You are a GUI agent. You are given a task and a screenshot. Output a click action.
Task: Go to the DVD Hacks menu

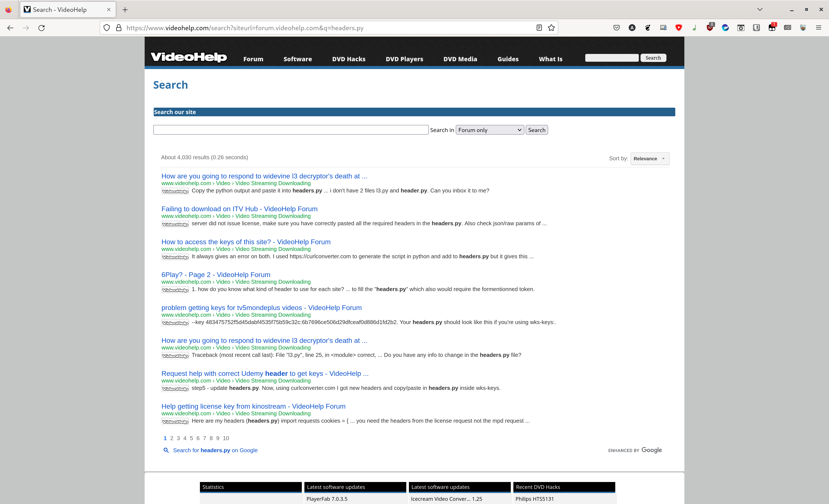click(349, 59)
